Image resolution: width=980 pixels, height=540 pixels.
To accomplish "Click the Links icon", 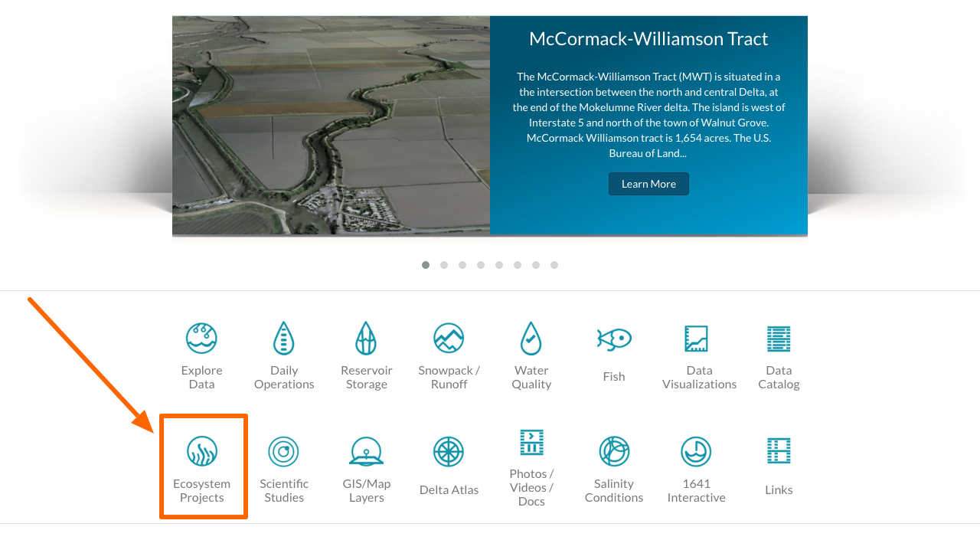I will pyautogui.click(x=779, y=451).
